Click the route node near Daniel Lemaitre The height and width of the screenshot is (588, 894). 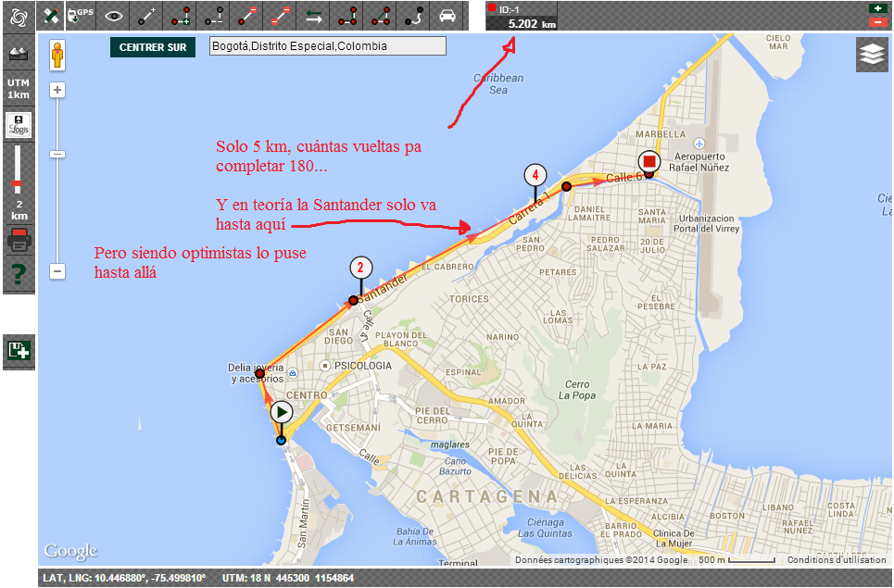(566, 186)
